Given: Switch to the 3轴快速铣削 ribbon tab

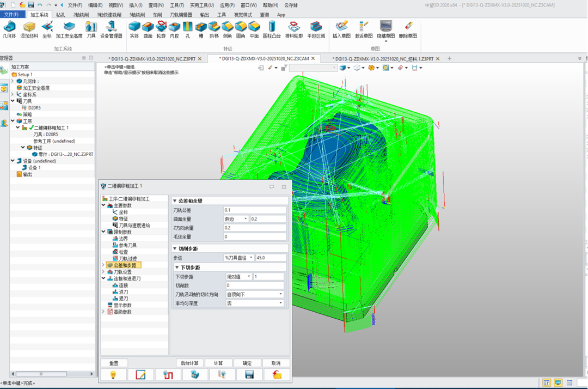Looking at the screenshot, I should tap(109, 15).
